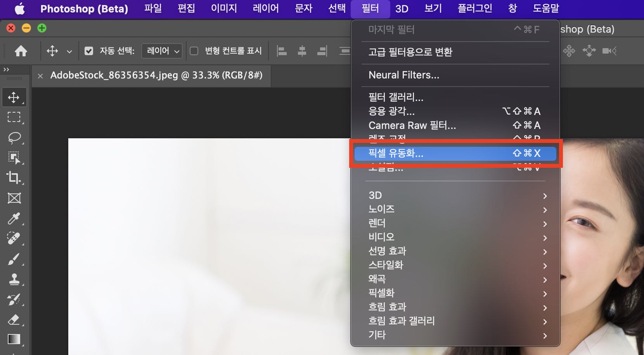The image size is (644, 355).
Task: Select the Spot Healing Brush tool
Action: 14,238
